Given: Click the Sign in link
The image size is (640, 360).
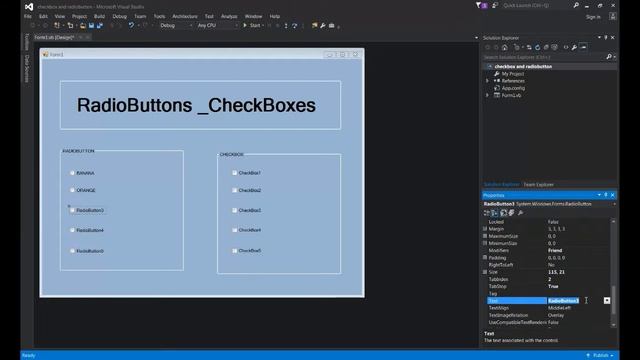Looking at the screenshot, I should [x=593, y=17].
